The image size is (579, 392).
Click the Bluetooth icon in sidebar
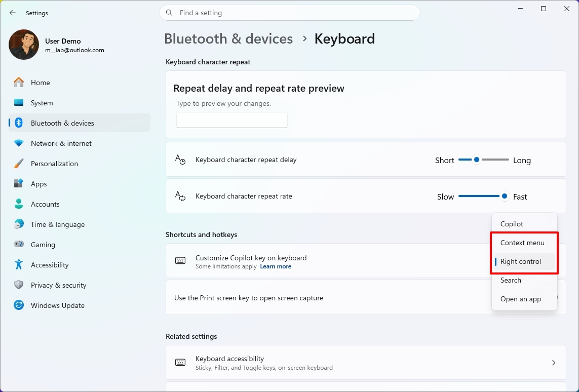pyautogui.click(x=19, y=123)
